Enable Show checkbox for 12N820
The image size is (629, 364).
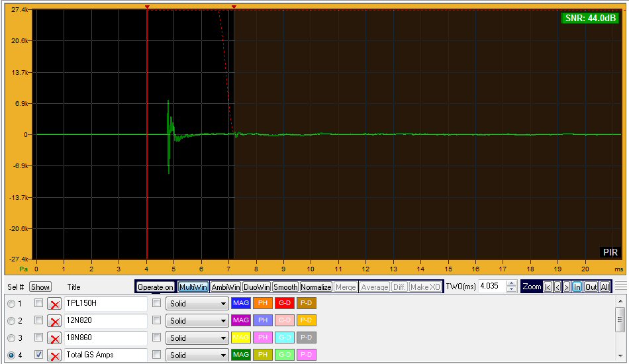[x=38, y=320]
